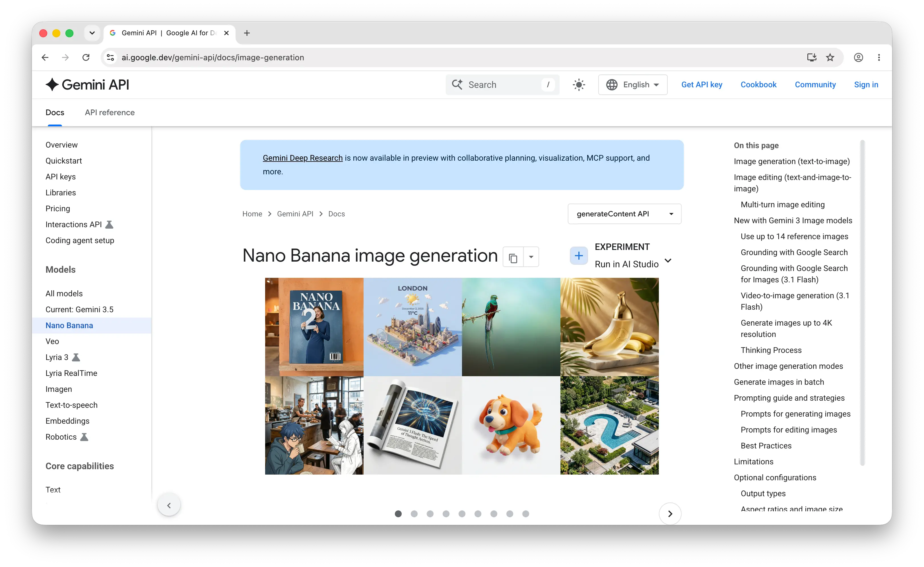Open Quickstart in the sidebar
This screenshot has height=567, width=924.
[63, 161]
